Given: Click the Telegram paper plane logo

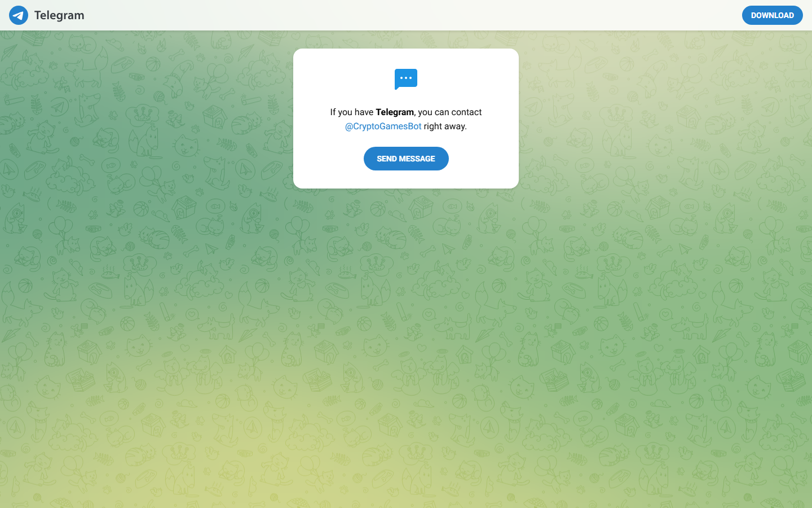Looking at the screenshot, I should click(19, 15).
